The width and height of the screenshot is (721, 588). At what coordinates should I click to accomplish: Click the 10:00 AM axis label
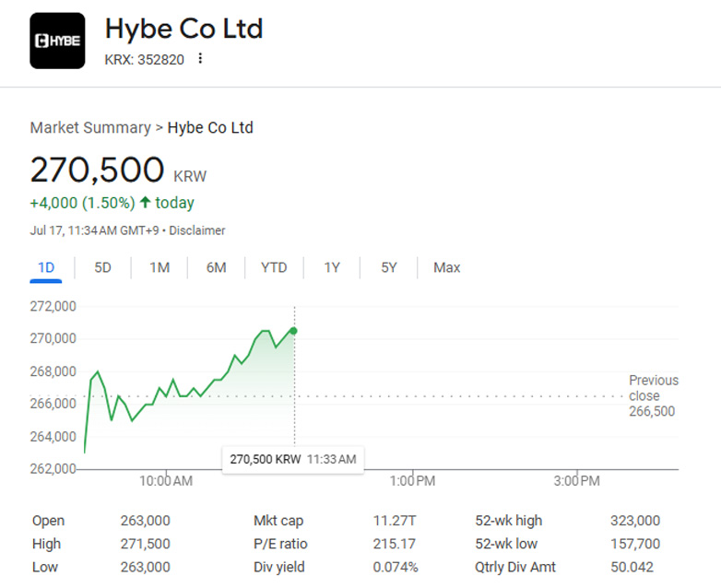coord(166,481)
